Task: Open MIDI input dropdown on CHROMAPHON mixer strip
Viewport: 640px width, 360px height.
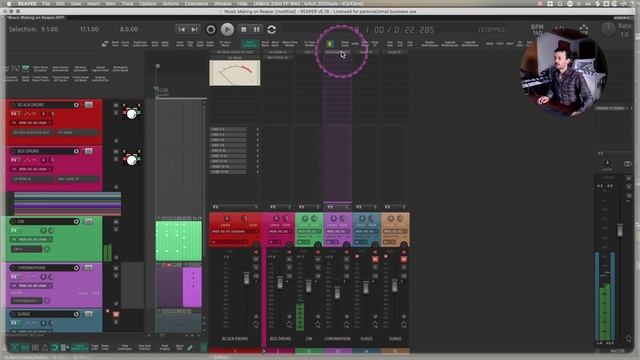Action: coord(337,231)
